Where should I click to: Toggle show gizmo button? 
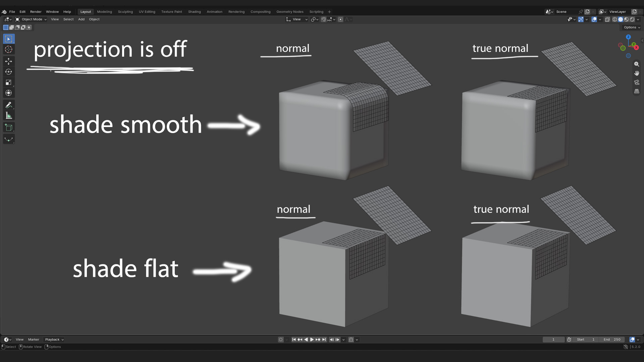coord(581,19)
